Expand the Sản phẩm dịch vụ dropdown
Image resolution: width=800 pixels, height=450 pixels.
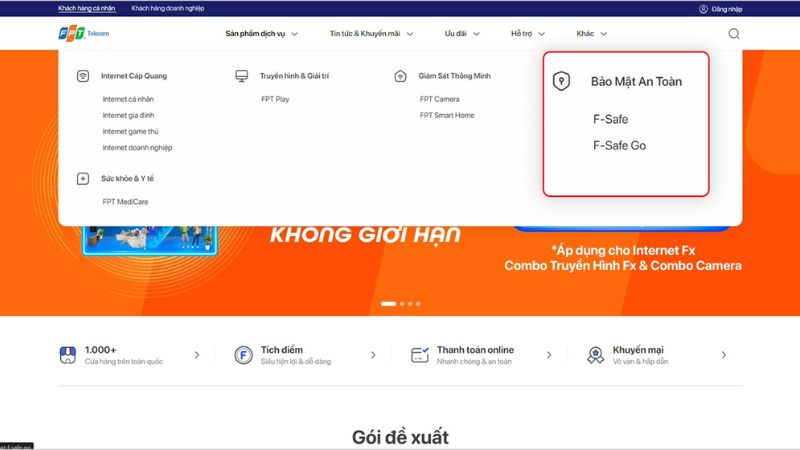(x=261, y=34)
